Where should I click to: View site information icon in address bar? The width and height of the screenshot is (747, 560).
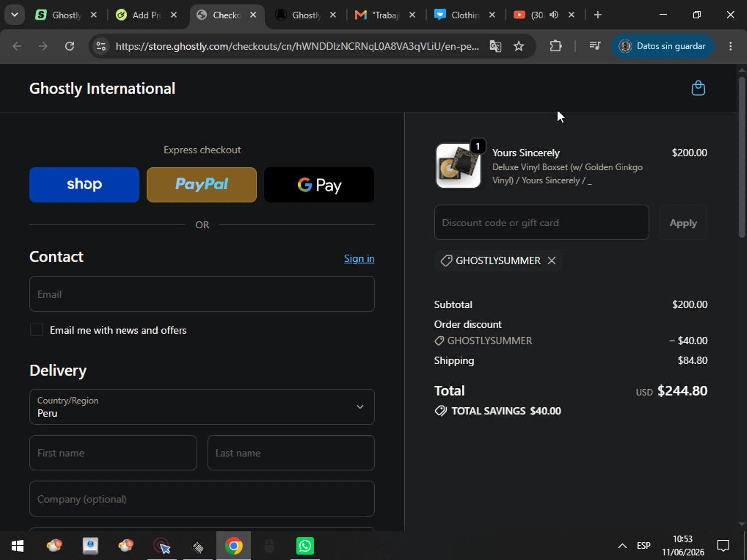pyautogui.click(x=101, y=46)
